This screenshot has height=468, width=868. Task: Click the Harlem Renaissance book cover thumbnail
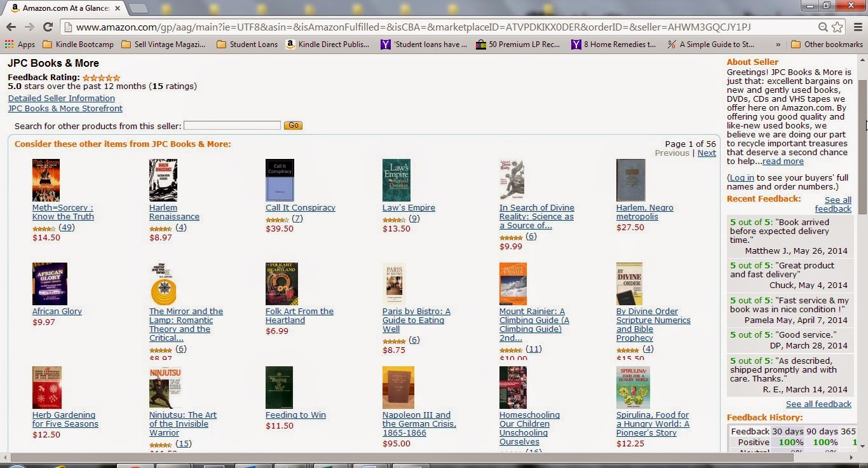163,180
